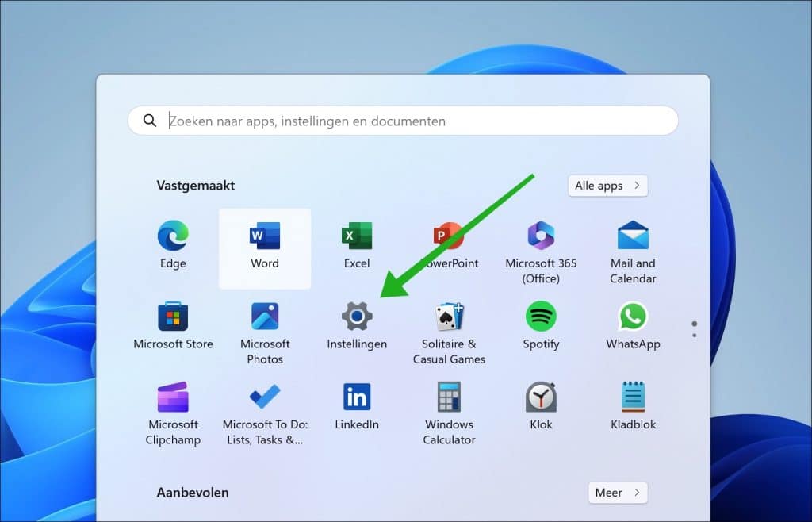This screenshot has height=522, width=812.
Task: Open Microsoft Photos
Action: [265, 317]
